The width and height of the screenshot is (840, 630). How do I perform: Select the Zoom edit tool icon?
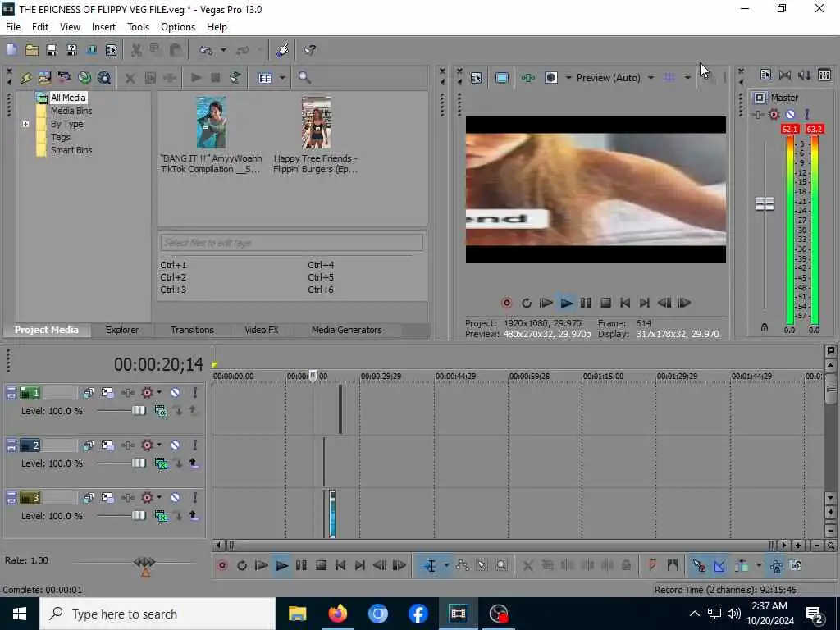click(501, 565)
